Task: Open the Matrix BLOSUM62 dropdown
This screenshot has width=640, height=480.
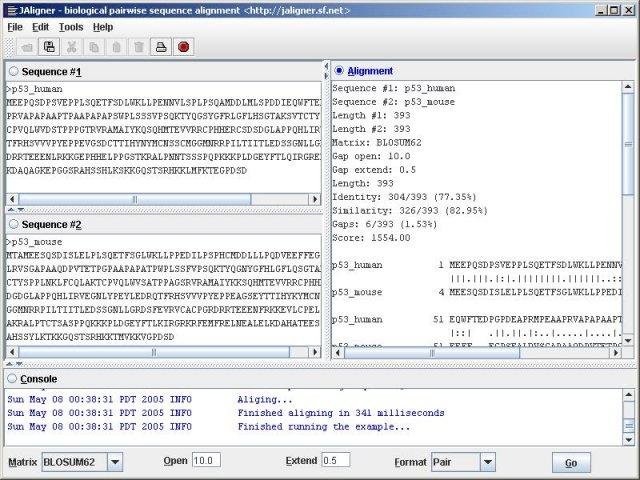Action: point(115,462)
